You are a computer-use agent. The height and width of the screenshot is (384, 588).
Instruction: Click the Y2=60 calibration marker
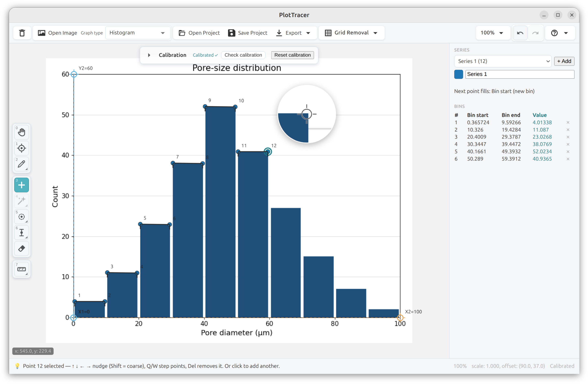tap(74, 74)
